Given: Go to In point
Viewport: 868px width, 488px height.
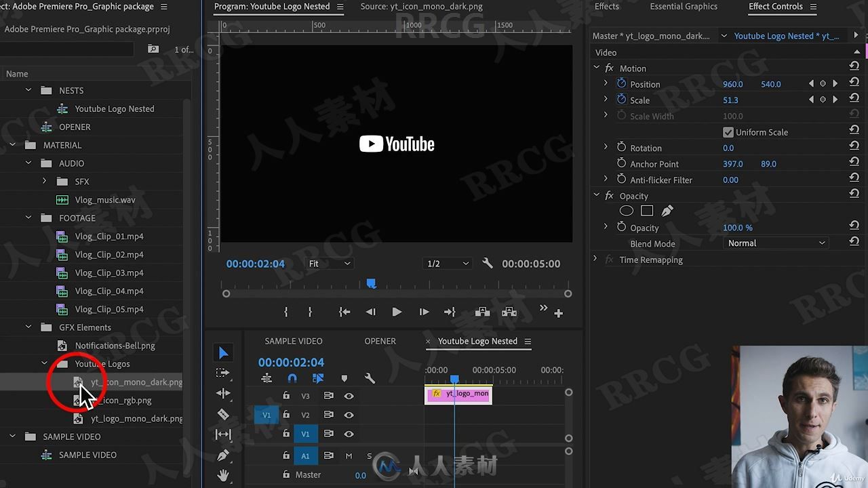Looking at the screenshot, I should (x=344, y=312).
